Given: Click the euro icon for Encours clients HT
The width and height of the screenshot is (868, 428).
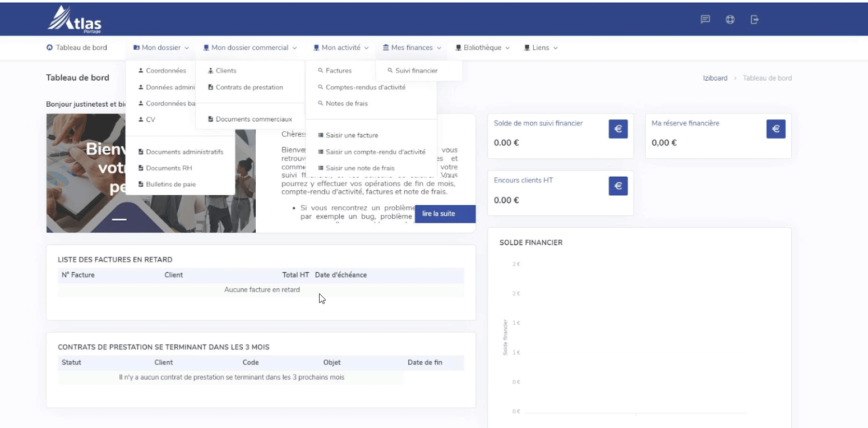Looking at the screenshot, I should [x=618, y=186].
